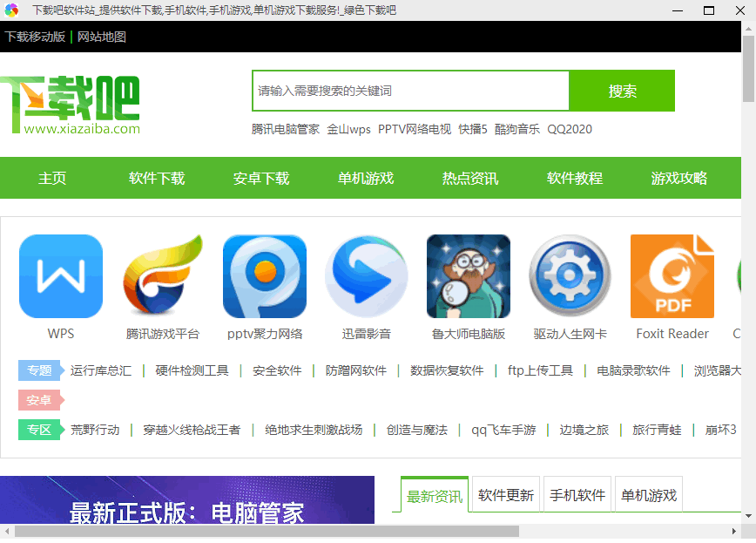This screenshot has height=543, width=756.
Task: Click the horizontal scrollbar right arrow
Action: tap(734, 531)
